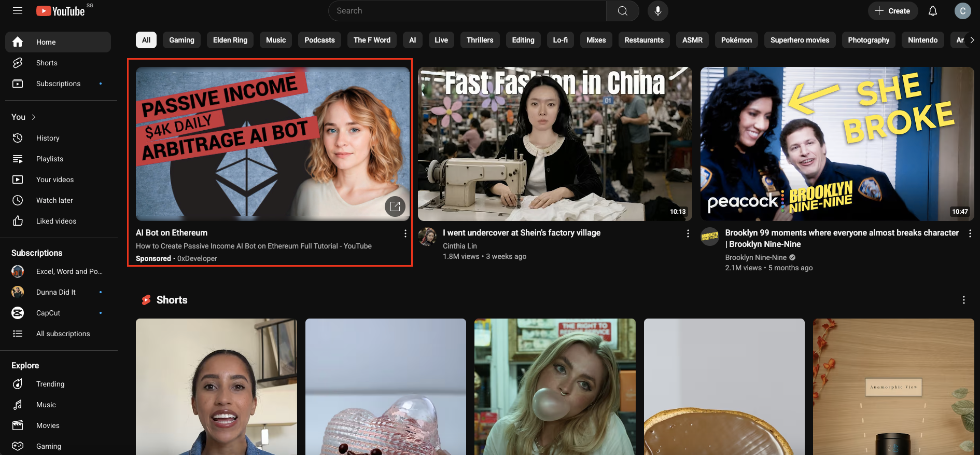Expand the You section chevron
The width and height of the screenshot is (980, 455).
(x=34, y=117)
